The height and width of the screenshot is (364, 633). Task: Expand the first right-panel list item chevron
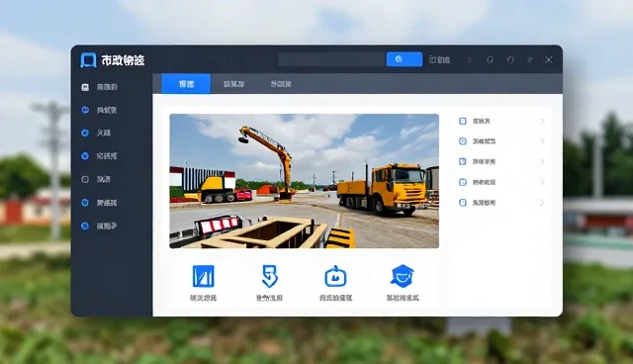point(542,121)
